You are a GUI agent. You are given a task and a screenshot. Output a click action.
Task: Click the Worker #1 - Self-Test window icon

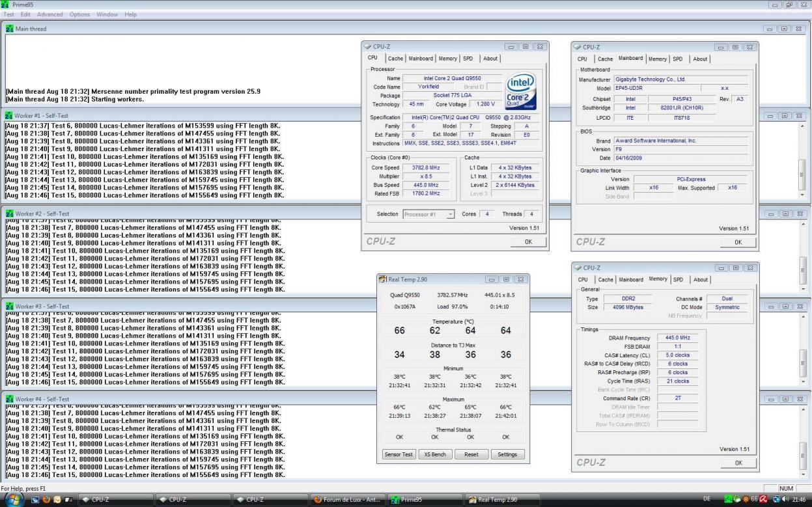pos(10,115)
